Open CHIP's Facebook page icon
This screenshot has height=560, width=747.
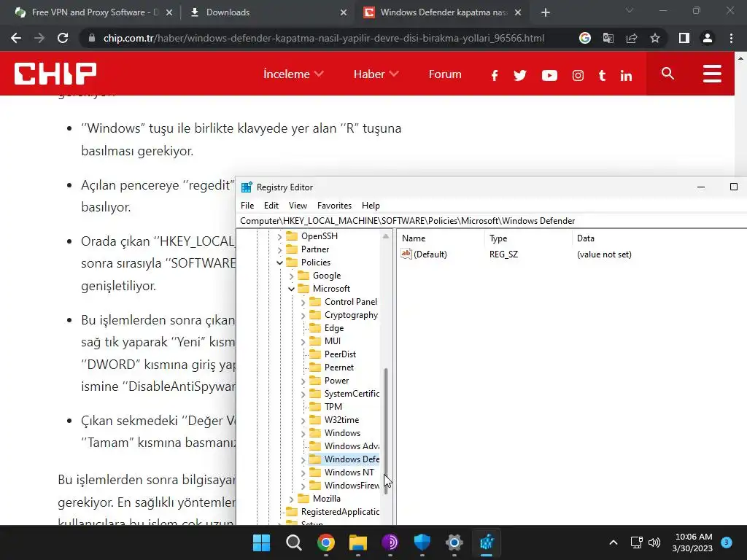(x=495, y=75)
